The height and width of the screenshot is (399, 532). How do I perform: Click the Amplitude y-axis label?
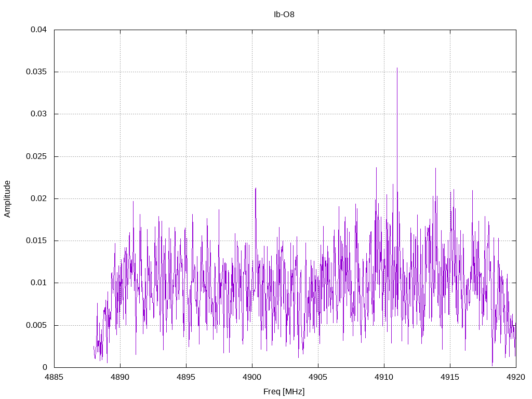[7, 199]
